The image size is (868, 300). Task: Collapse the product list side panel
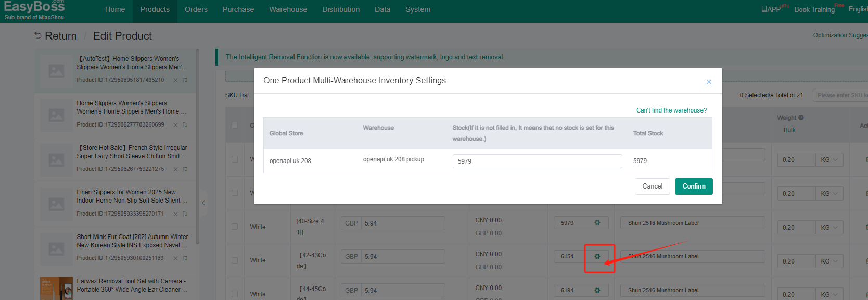click(x=203, y=203)
